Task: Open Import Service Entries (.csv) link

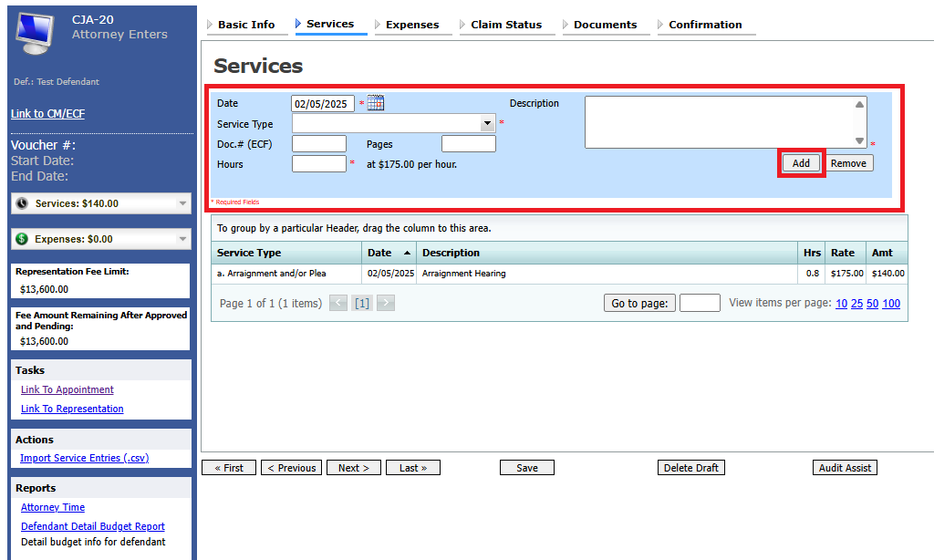Action: point(84,458)
